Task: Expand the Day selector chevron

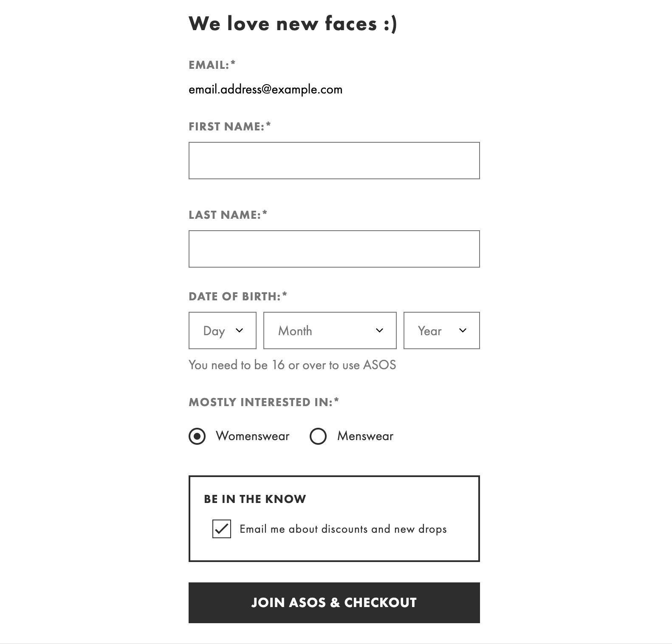Action: tap(240, 330)
